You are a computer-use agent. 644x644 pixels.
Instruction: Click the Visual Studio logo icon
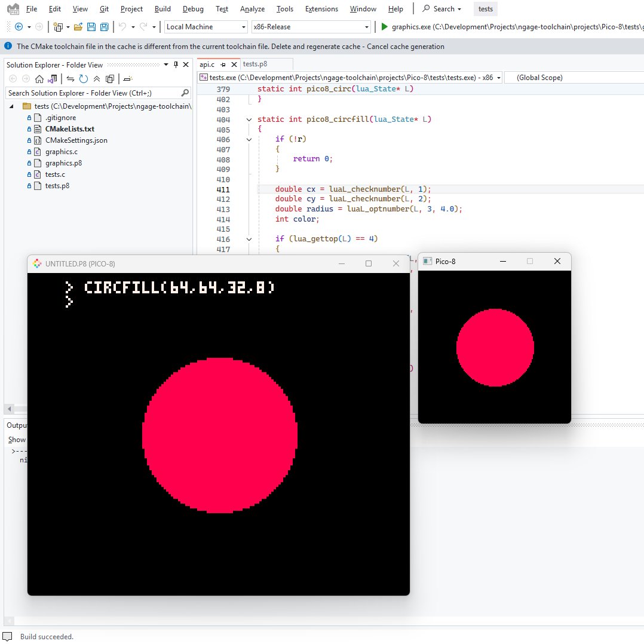13,8
